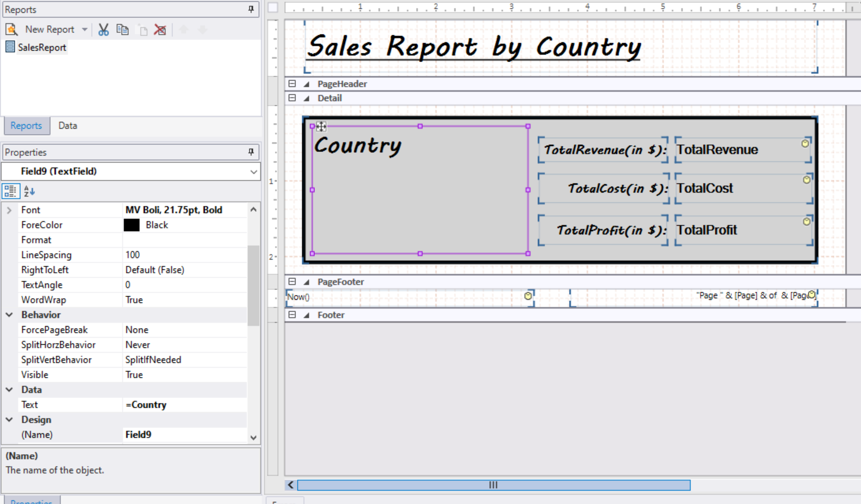861x504 pixels.
Task: Click the Black ForeColor swatch
Action: click(132, 225)
